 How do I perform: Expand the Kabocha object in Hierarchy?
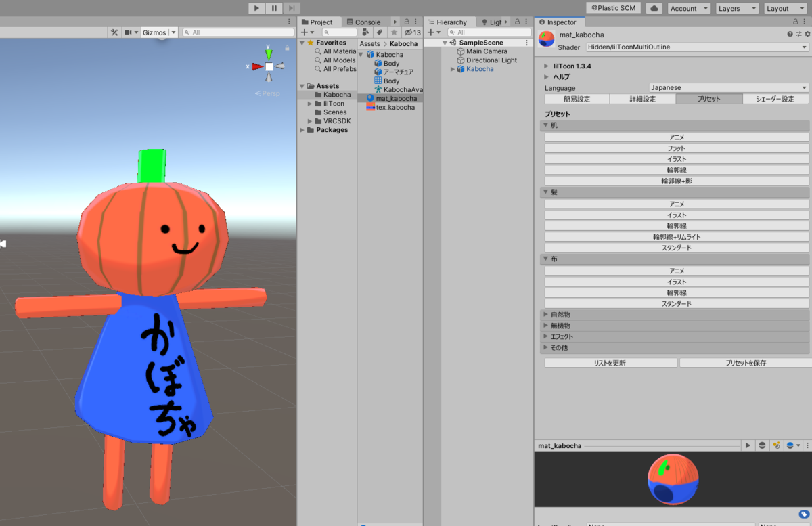tap(453, 69)
